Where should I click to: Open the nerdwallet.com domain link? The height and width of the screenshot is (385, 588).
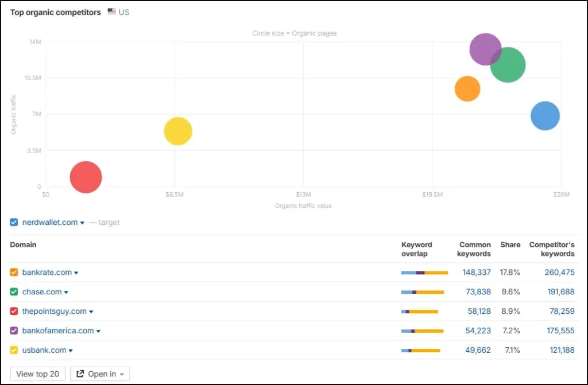point(50,222)
